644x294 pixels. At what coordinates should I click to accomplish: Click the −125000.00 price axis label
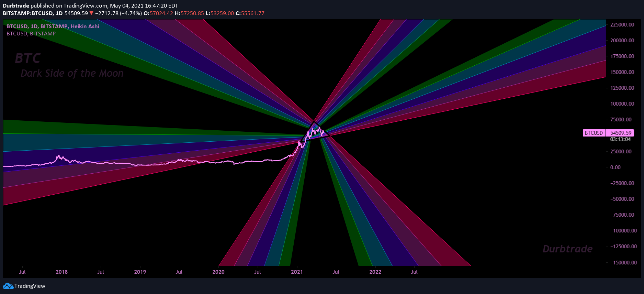click(623, 247)
